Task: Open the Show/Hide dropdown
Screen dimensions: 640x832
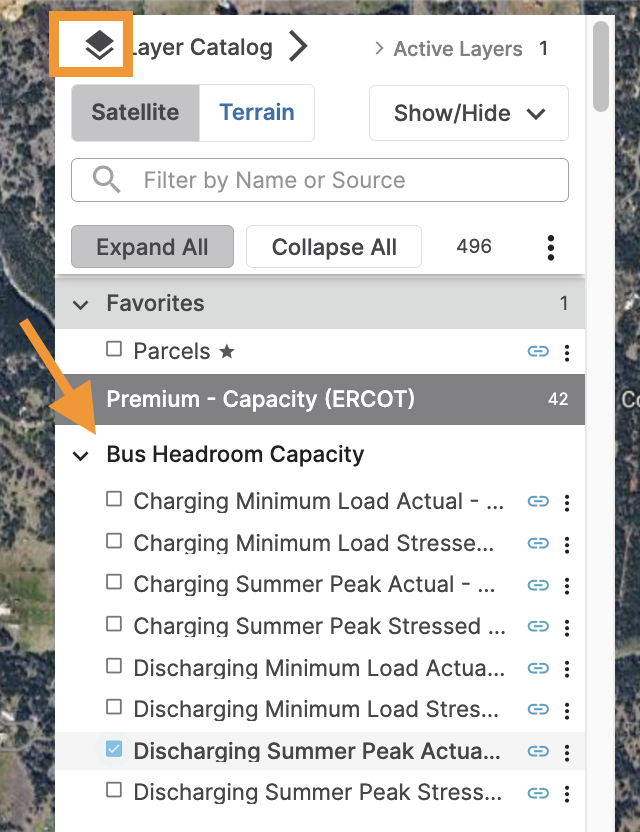Action: coord(468,113)
